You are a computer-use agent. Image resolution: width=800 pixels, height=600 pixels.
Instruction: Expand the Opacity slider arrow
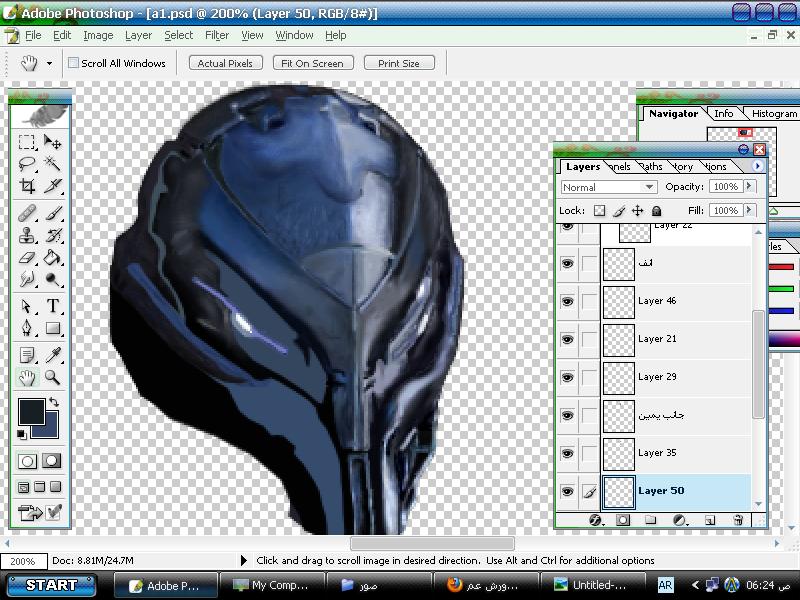pos(750,187)
